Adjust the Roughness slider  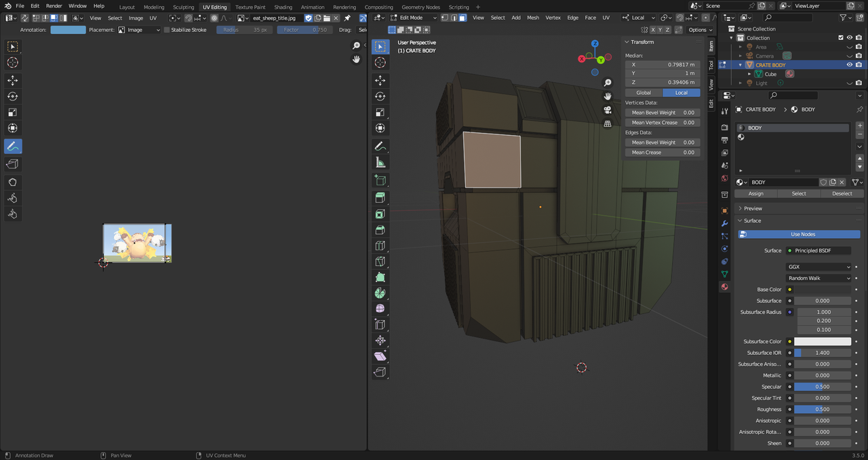823,409
